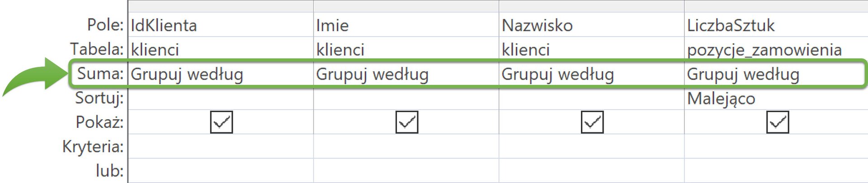Image resolution: width=868 pixels, height=183 pixels.
Task: Toggle the Pokaż checkbox under Nazwisko
Action: click(x=592, y=122)
